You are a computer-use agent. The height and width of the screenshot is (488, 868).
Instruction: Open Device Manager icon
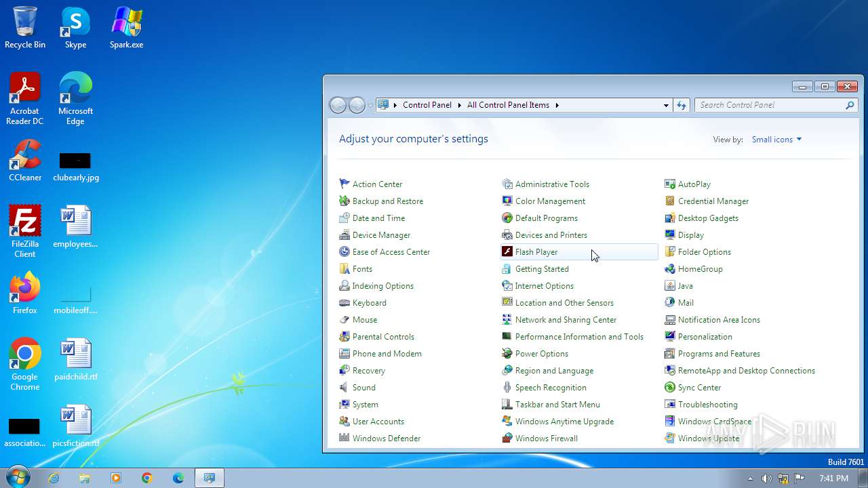(344, 235)
